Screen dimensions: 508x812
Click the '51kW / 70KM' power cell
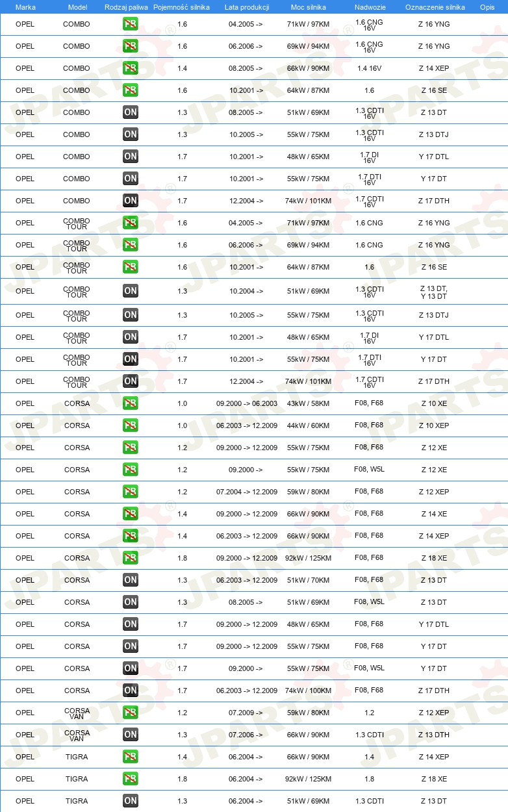click(309, 580)
